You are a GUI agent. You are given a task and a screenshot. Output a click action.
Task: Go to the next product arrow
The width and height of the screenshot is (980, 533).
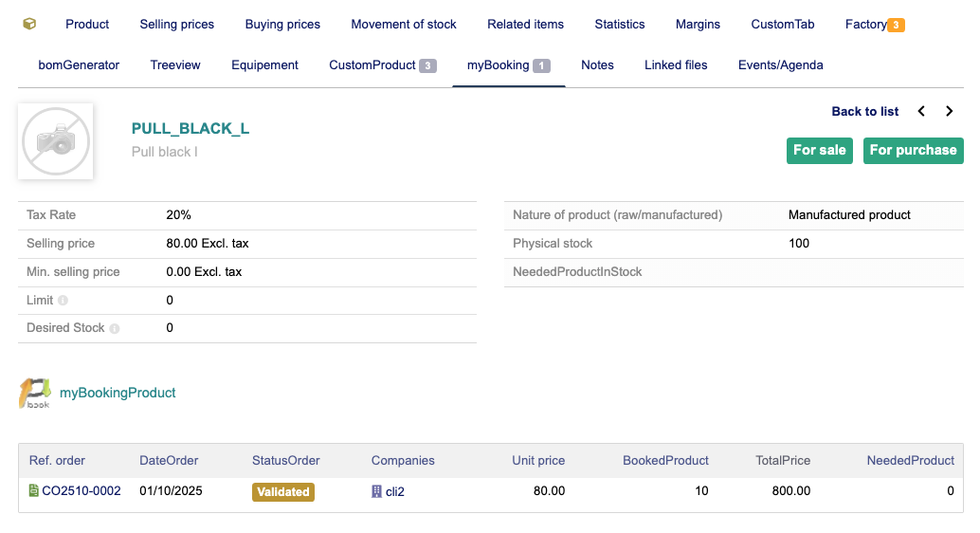(x=949, y=111)
